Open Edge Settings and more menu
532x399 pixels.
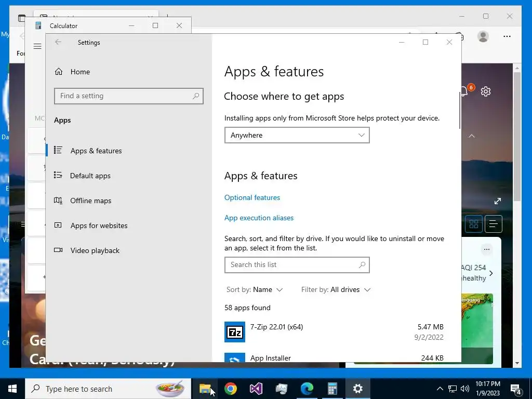(x=507, y=36)
